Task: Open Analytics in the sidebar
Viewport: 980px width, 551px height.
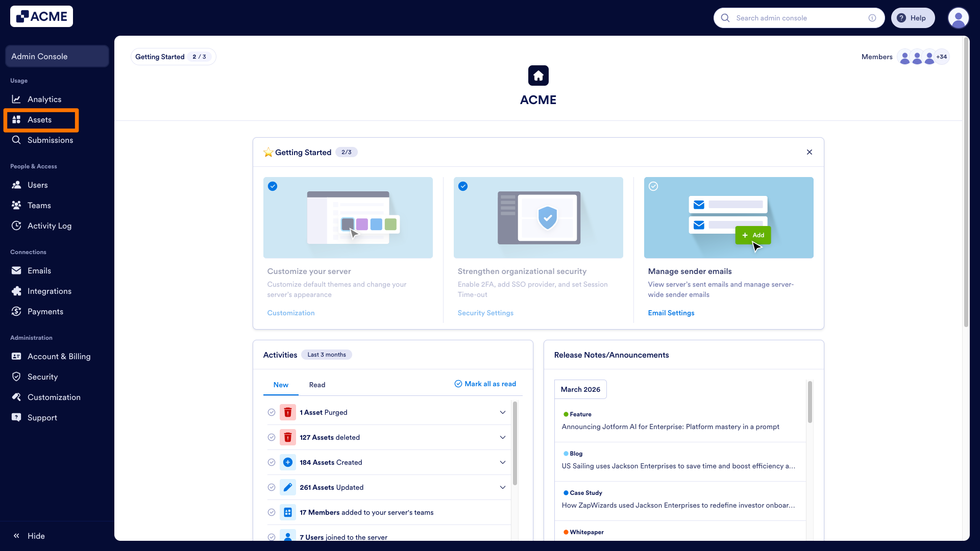Action: 44,99
